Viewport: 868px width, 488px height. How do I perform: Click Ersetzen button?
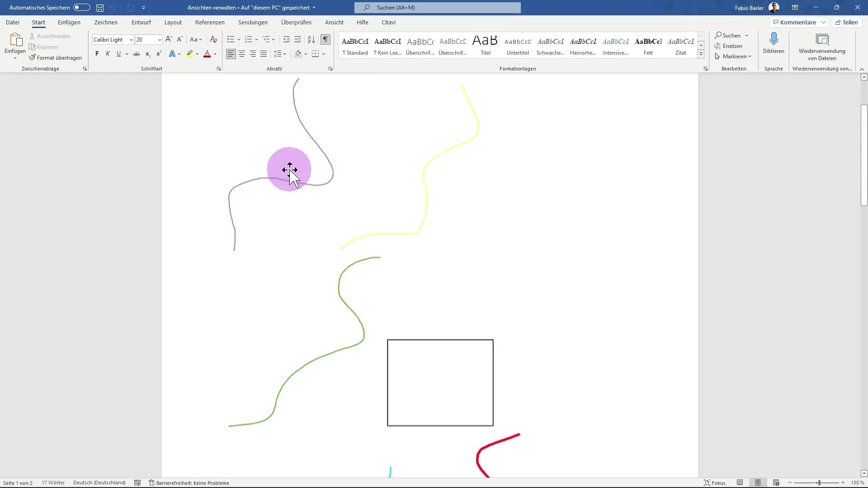point(728,46)
